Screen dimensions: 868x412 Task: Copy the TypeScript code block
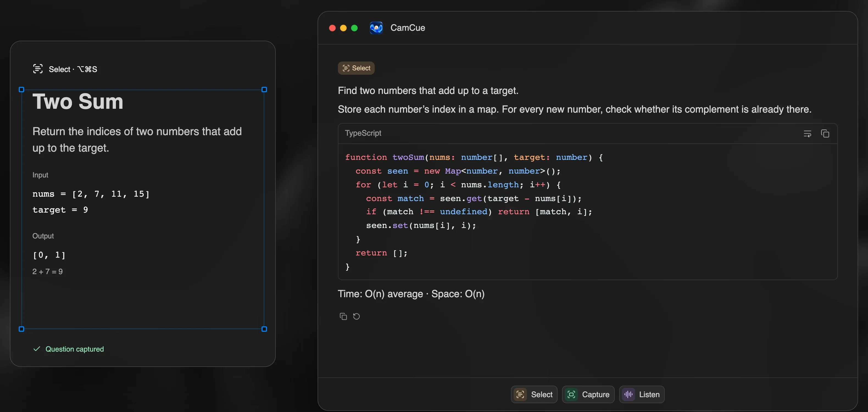tap(825, 134)
